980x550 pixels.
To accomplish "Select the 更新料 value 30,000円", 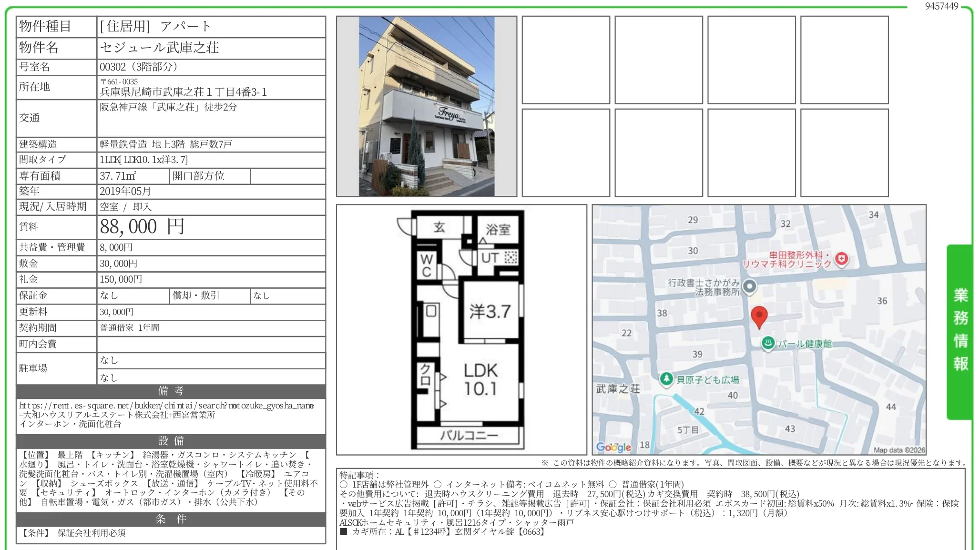I will coord(116,312).
